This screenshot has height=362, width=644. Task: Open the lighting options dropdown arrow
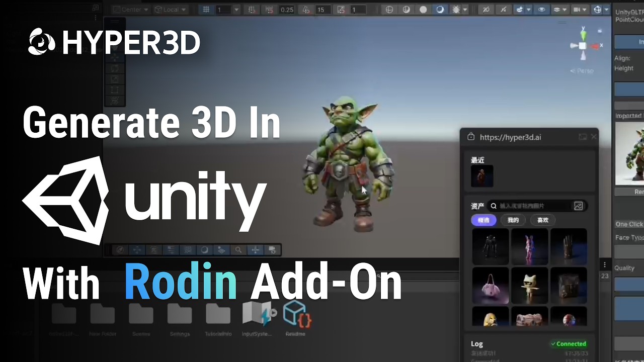click(465, 9)
